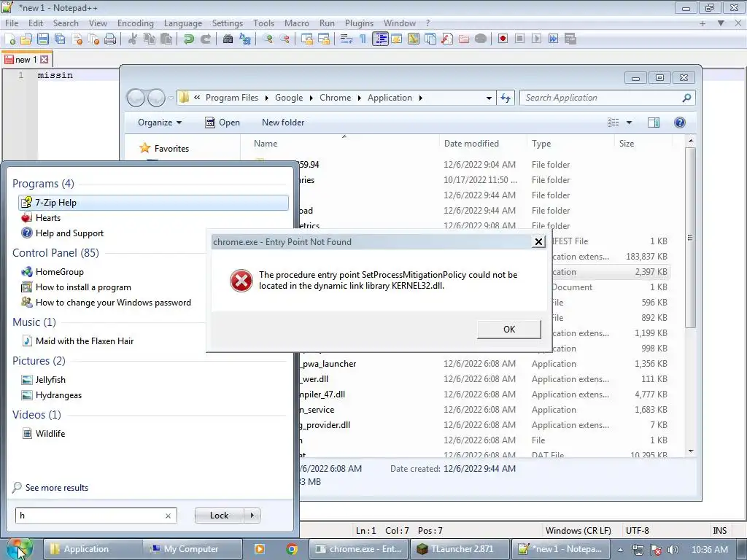Click the Explorer help question mark icon
Viewport: 747px width, 560px height.
tap(680, 122)
